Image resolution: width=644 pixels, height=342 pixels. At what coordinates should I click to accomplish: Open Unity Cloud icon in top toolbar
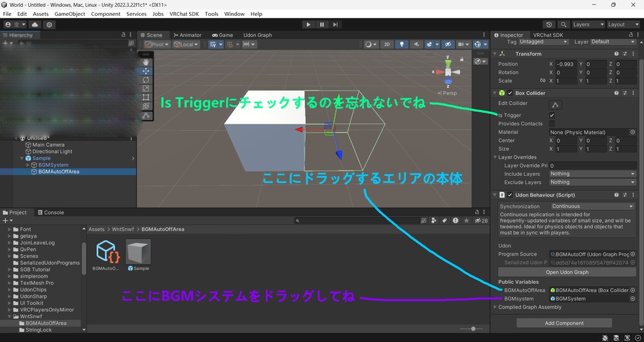[35, 25]
